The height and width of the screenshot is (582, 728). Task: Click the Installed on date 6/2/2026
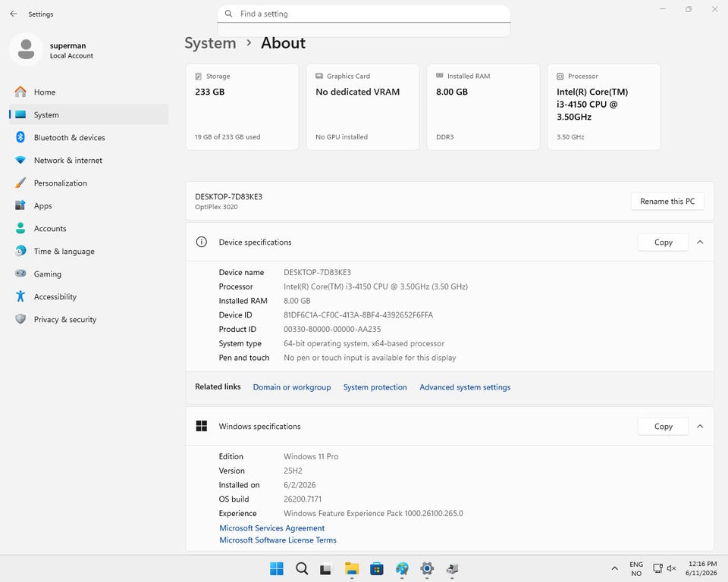point(300,485)
